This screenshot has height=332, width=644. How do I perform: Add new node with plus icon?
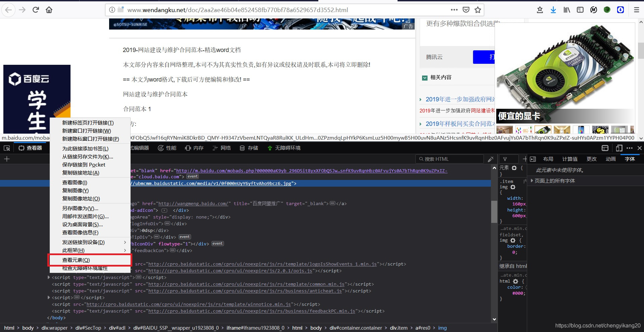click(7, 159)
